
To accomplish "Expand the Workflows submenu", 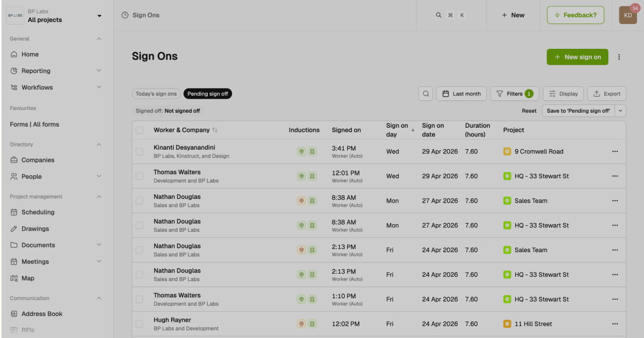I will tap(99, 87).
